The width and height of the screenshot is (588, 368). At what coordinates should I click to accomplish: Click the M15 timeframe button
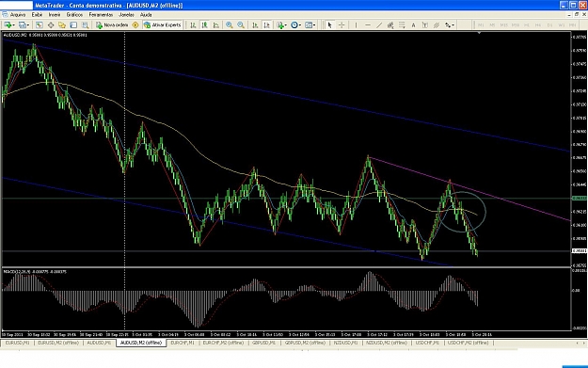(504, 25)
